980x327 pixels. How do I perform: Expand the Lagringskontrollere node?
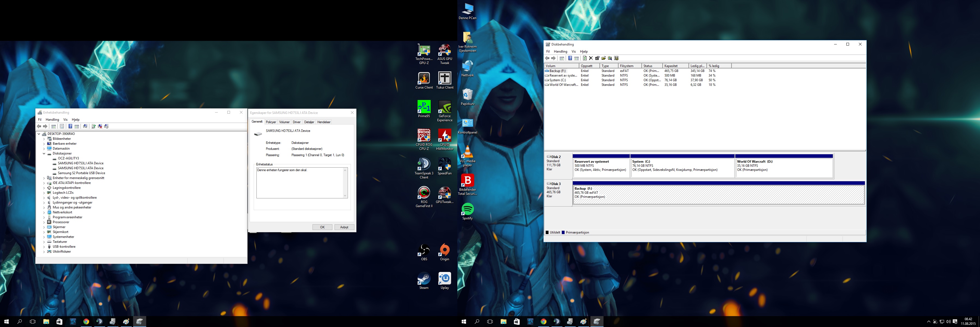point(44,188)
